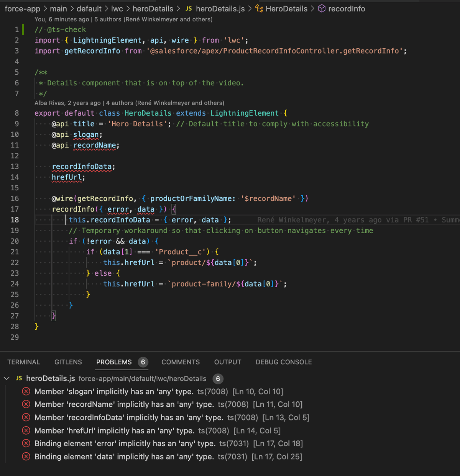The height and width of the screenshot is (476, 460).
Task: Click the class symbol icon before HeroDetails
Action: [x=259, y=8]
